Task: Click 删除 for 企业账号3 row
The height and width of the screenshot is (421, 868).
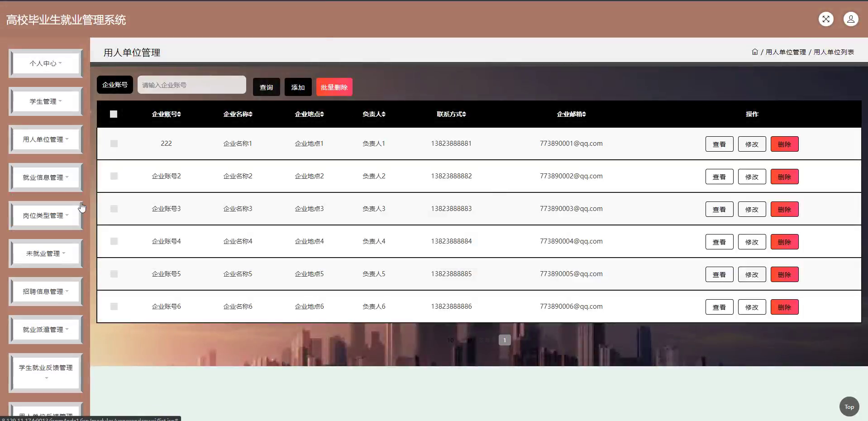Action: tap(784, 209)
